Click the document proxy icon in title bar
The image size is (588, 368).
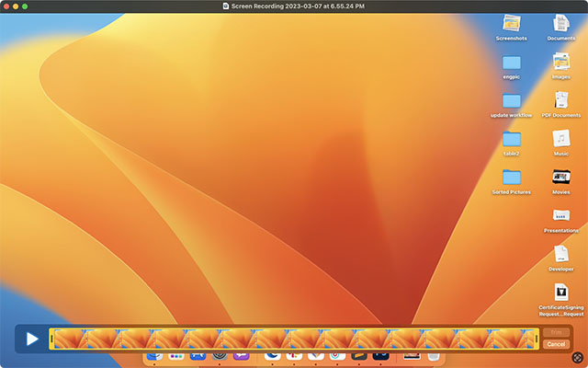click(x=226, y=6)
